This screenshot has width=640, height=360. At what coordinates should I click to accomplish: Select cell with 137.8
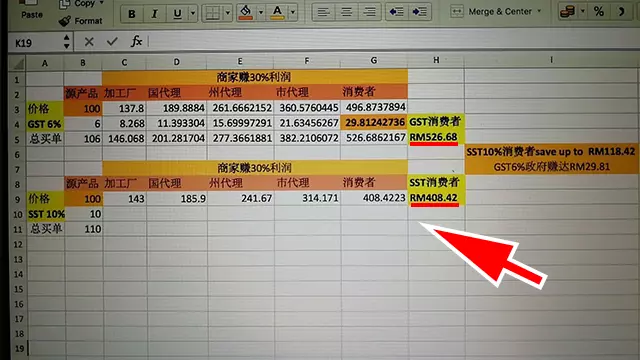click(124, 108)
